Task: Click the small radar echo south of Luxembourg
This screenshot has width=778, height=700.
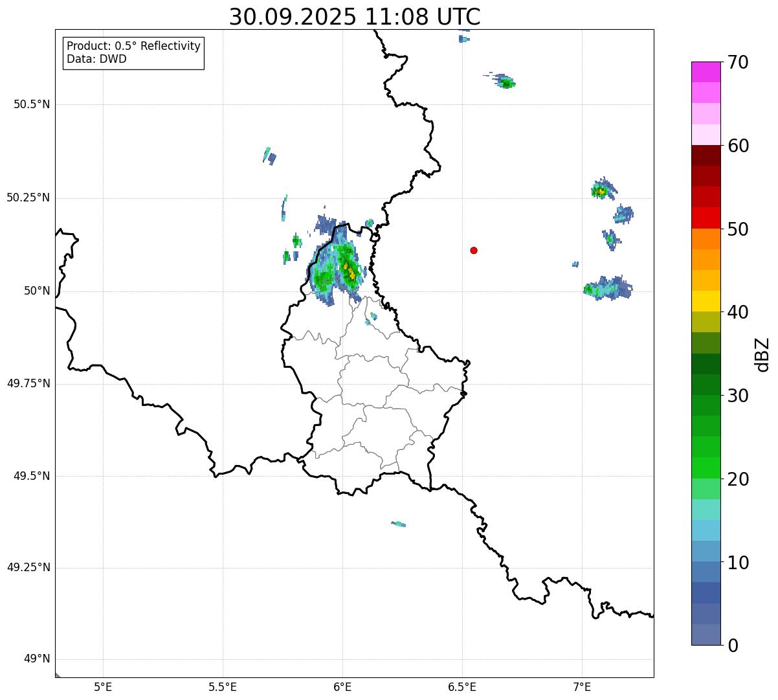Action: coord(399,523)
